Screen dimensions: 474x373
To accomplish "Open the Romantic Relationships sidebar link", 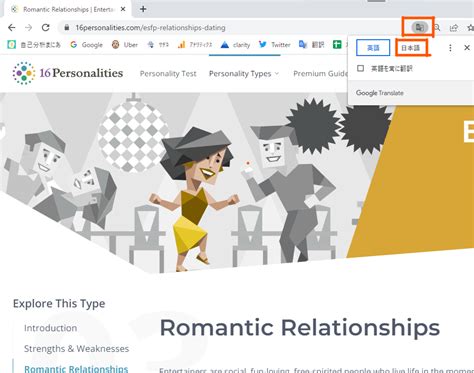I will [x=76, y=368].
